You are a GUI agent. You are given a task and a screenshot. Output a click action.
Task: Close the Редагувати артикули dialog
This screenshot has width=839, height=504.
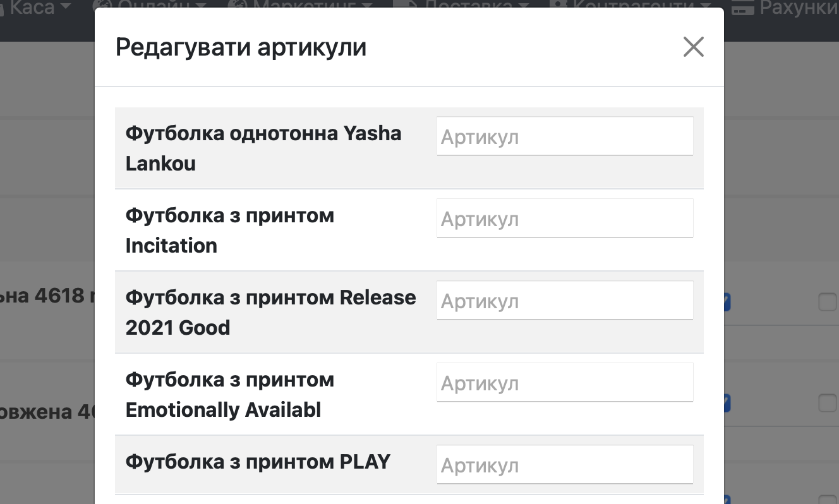point(693,47)
